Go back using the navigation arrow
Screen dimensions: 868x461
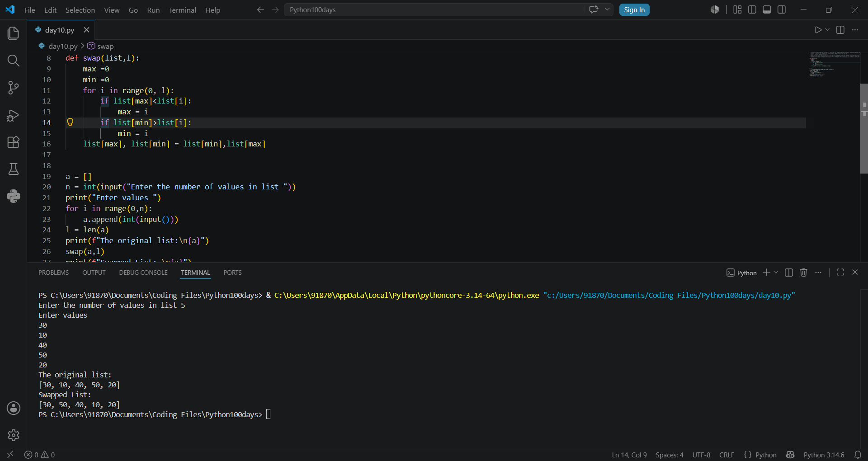pyautogui.click(x=260, y=10)
